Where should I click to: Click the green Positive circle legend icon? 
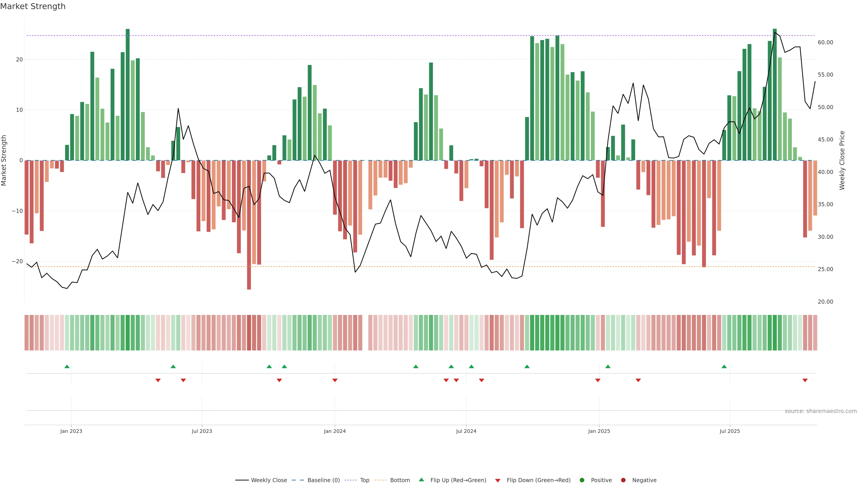tap(582, 480)
